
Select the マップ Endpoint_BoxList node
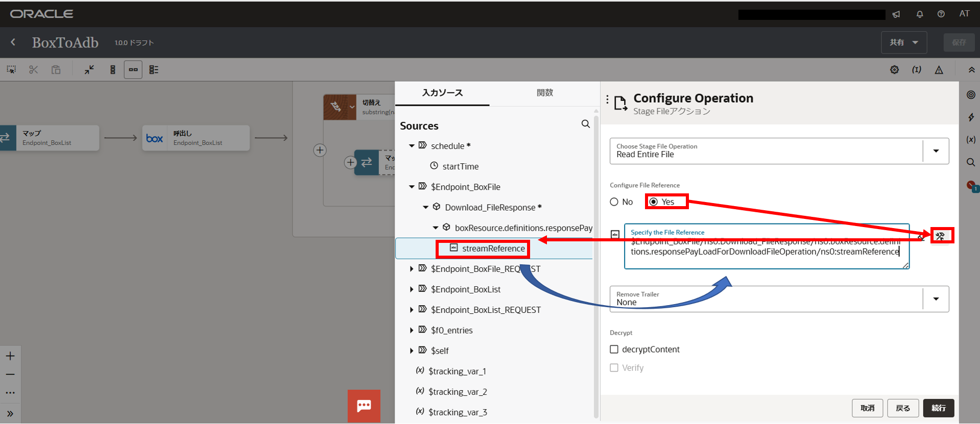click(x=50, y=138)
